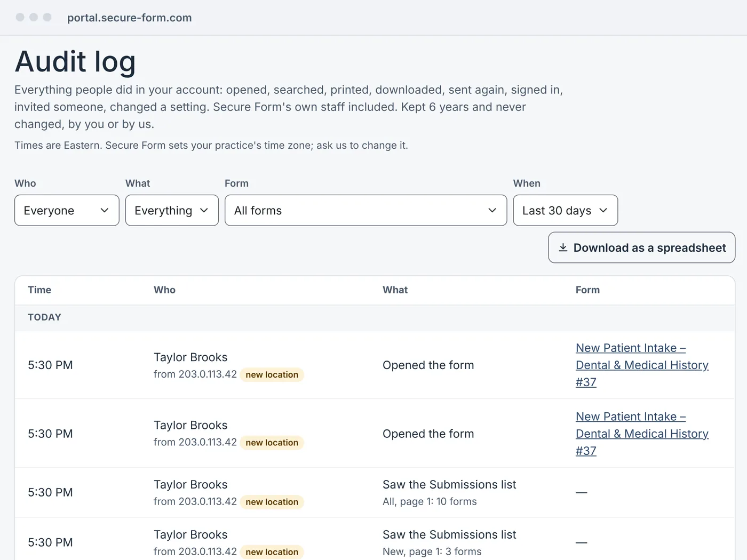Open New Patient Intake link in second row
The height and width of the screenshot is (560, 747).
tap(642, 434)
